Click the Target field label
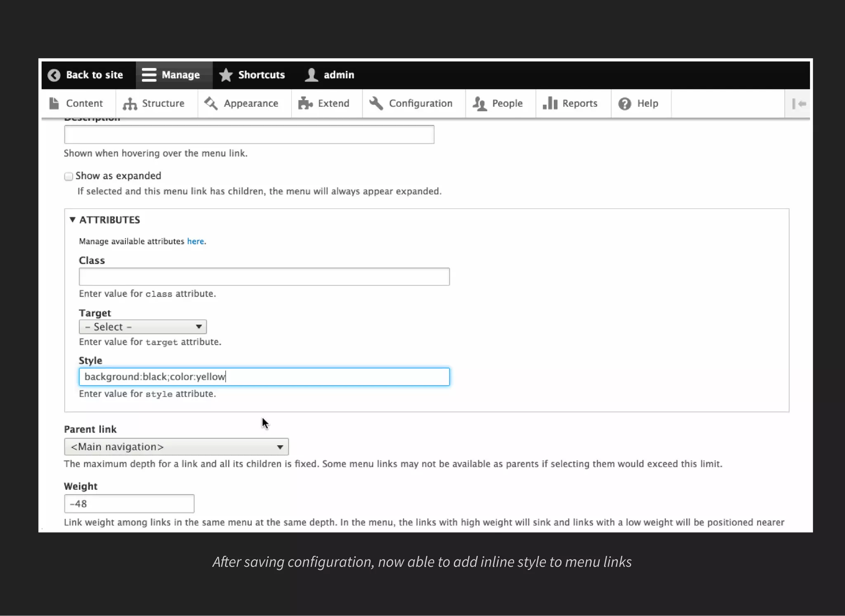This screenshot has height=616, width=845. [95, 313]
